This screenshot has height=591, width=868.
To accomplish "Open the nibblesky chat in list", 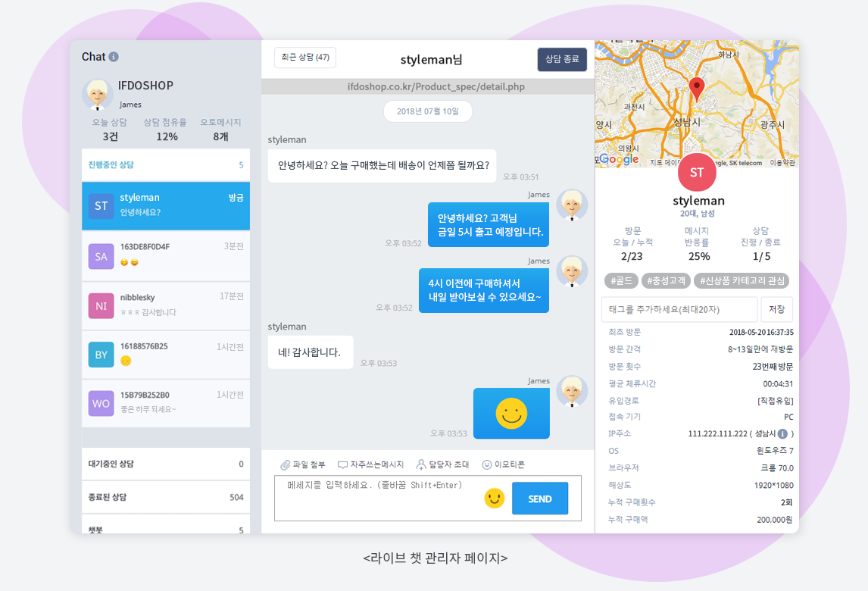I will [166, 305].
